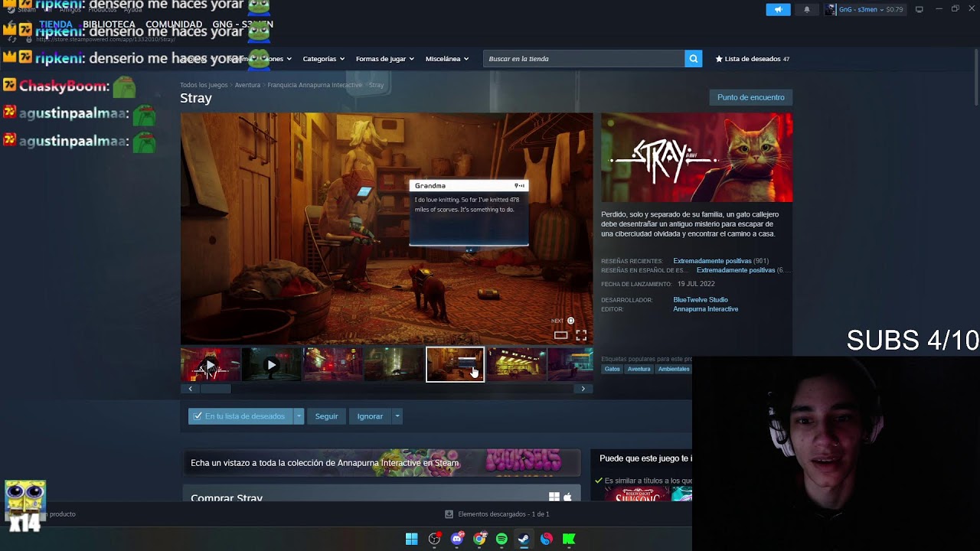The height and width of the screenshot is (551, 980).
Task: Switch to Big Picture mode monitor icon
Action: click(x=920, y=10)
